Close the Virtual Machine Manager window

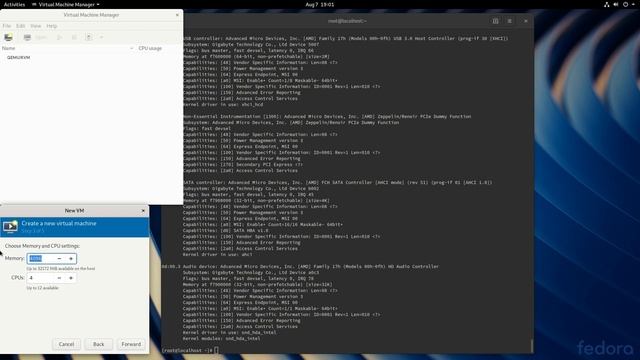[x=177, y=15]
